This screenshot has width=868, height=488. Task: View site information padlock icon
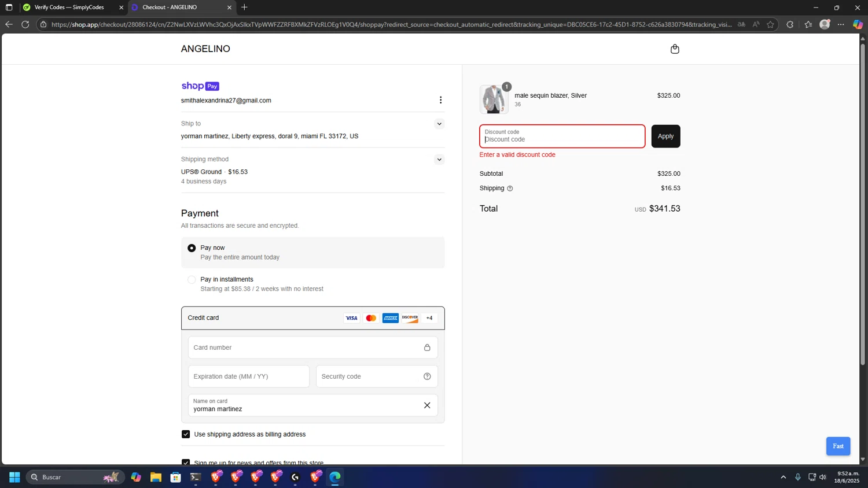pos(43,24)
